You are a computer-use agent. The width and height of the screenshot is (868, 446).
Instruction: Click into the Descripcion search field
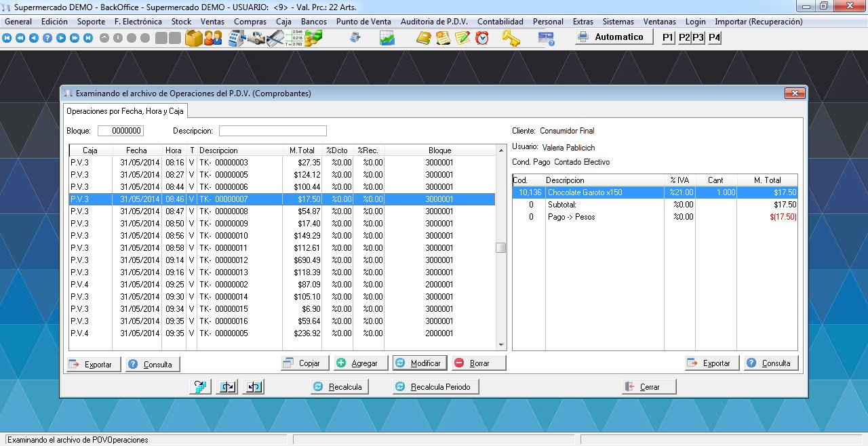[x=273, y=131]
